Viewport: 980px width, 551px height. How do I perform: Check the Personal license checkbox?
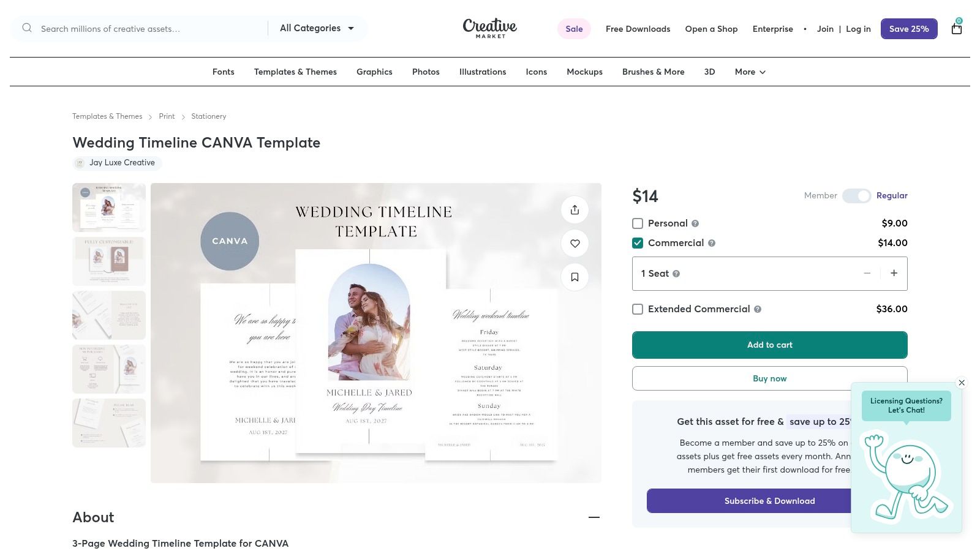pyautogui.click(x=638, y=223)
